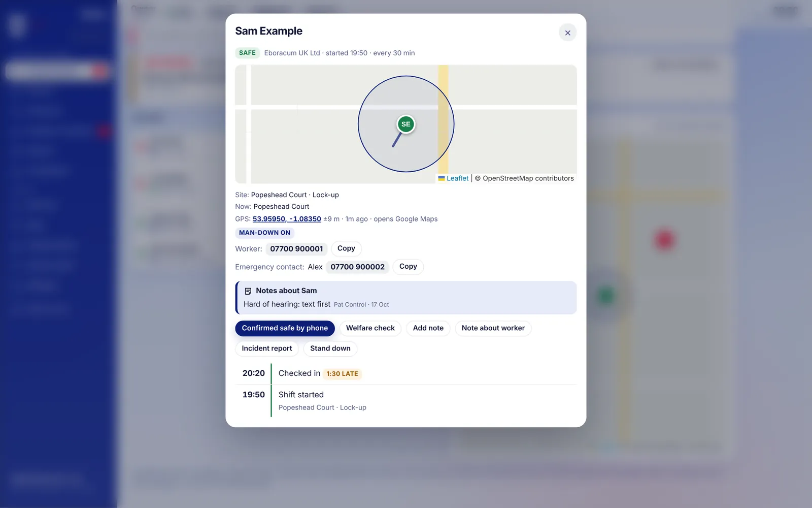Click the MAN-DOWN ON badge

click(264, 233)
